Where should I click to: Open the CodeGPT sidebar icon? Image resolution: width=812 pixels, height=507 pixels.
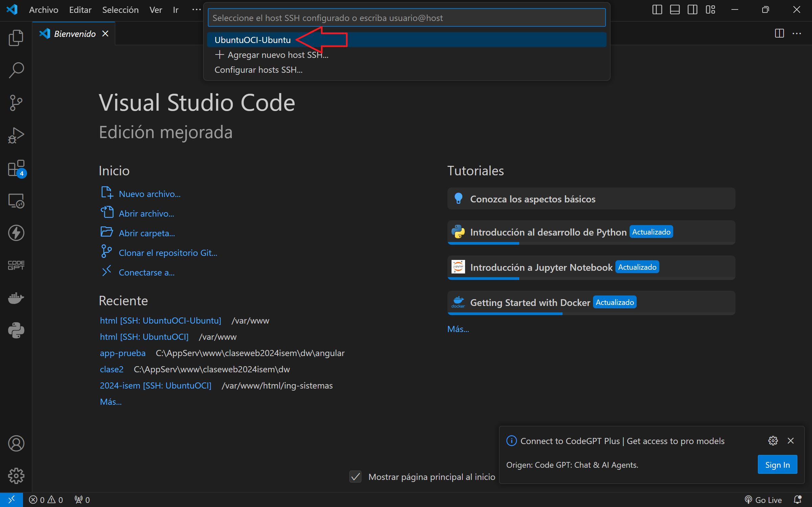[16, 265]
